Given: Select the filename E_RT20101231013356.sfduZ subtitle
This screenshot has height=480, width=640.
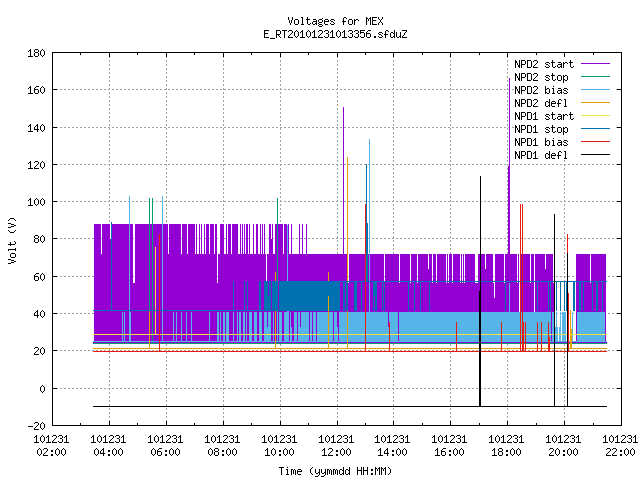Looking at the screenshot, I should coord(335,34).
